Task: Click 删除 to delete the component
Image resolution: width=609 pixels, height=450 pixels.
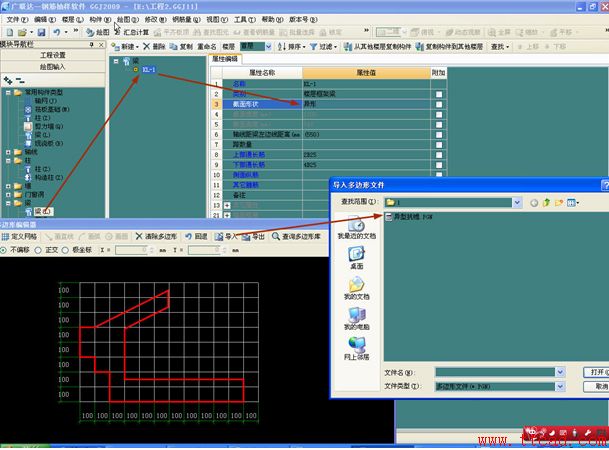Action: (x=154, y=47)
